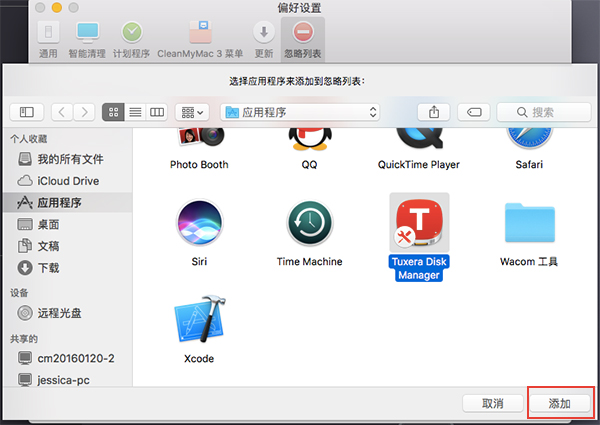Open the 忽略列表 preferences tab
This screenshot has width=600, height=425.
tap(303, 39)
